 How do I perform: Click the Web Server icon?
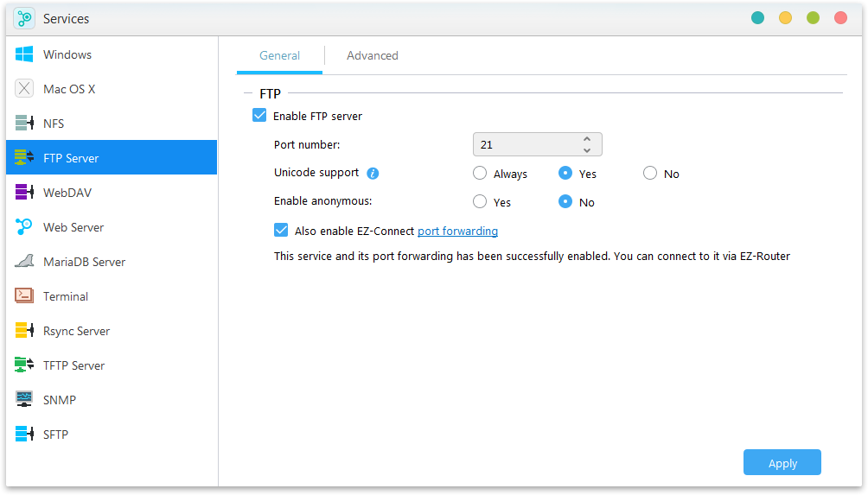pyautogui.click(x=24, y=226)
